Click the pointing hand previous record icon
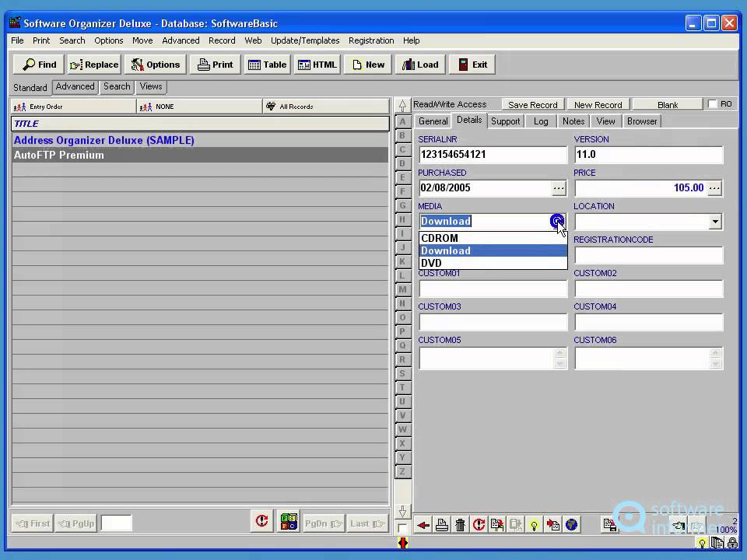The image size is (747, 560). [679, 525]
